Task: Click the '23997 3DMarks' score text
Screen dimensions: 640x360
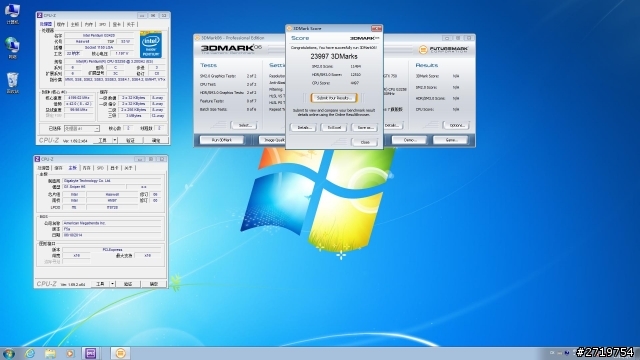Action: click(x=334, y=57)
